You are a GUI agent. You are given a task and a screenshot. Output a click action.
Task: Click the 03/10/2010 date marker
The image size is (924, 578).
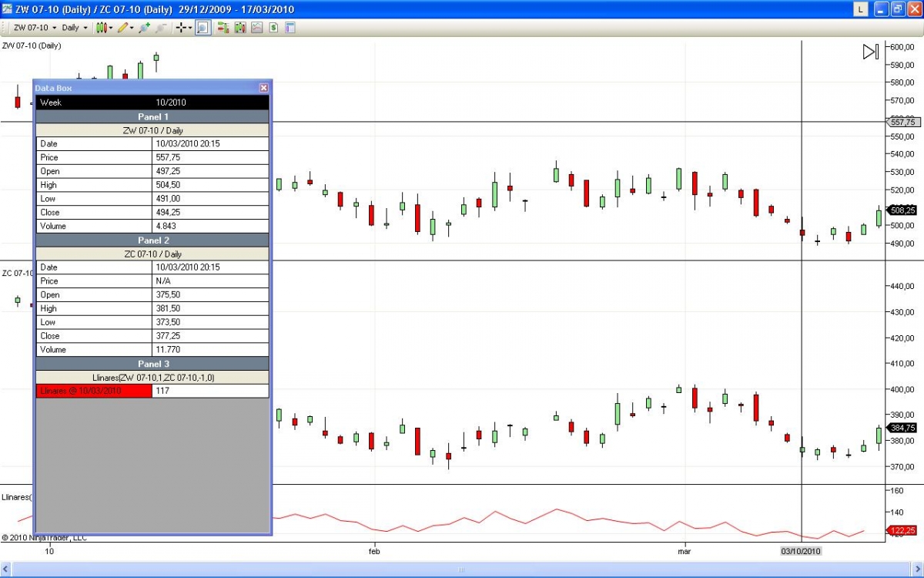pyautogui.click(x=802, y=551)
